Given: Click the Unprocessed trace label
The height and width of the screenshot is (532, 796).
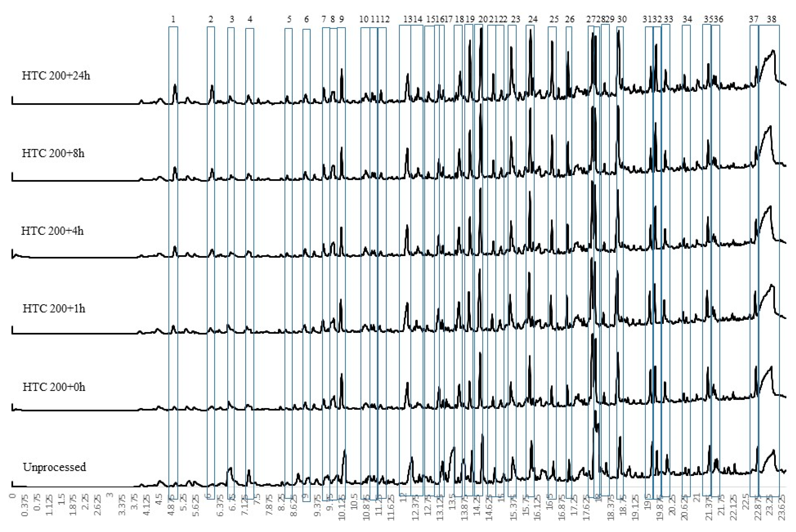Looking at the screenshot, I should click(x=54, y=467).
